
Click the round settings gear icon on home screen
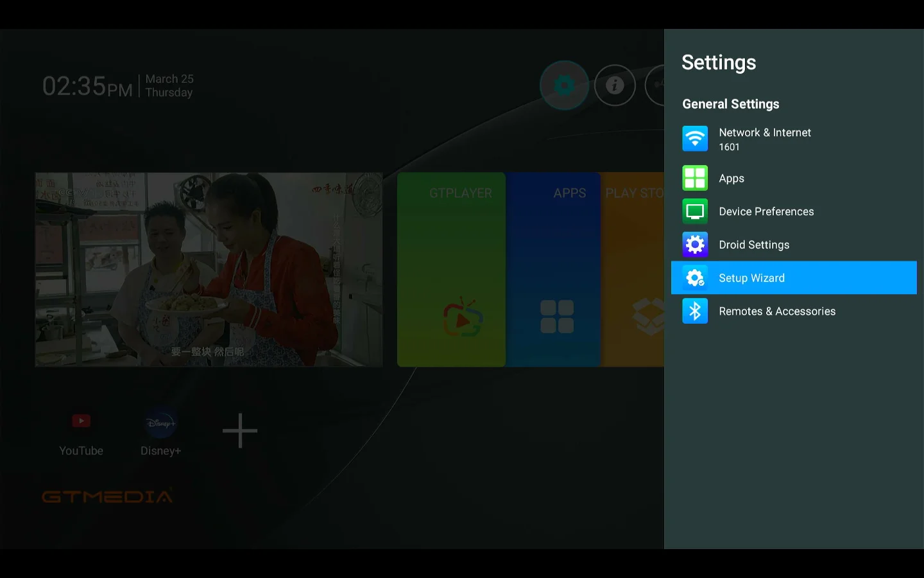564,85
